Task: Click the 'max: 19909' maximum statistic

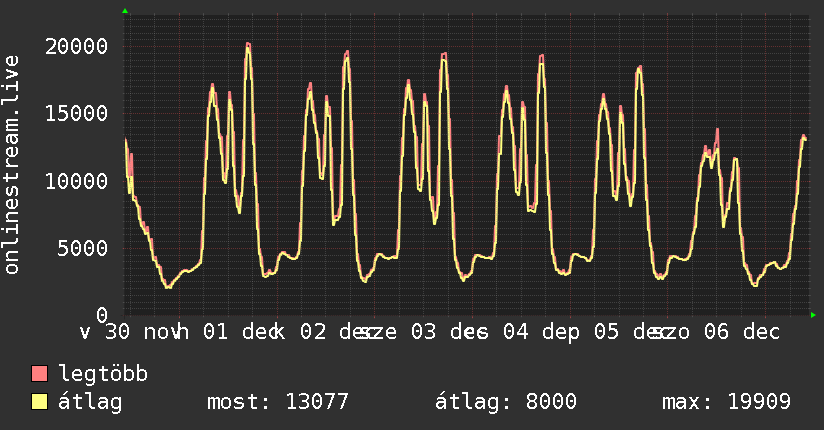Action: tap(726, 402)
